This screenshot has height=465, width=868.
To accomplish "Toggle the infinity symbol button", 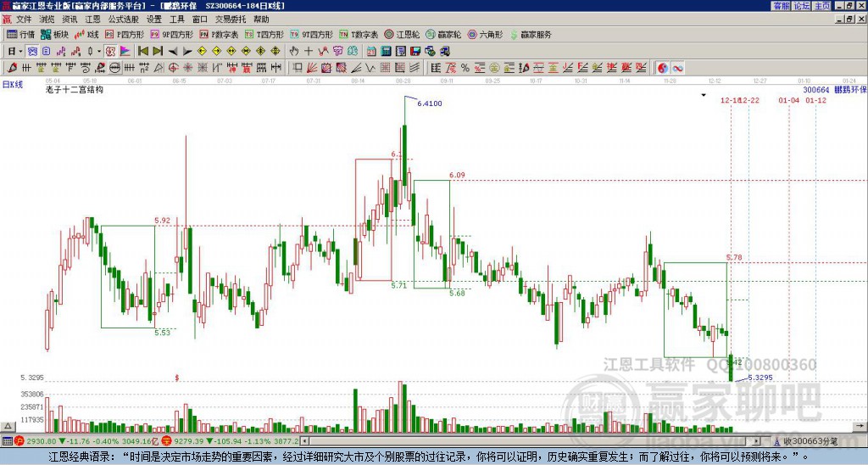I will (x=677, y=68).
